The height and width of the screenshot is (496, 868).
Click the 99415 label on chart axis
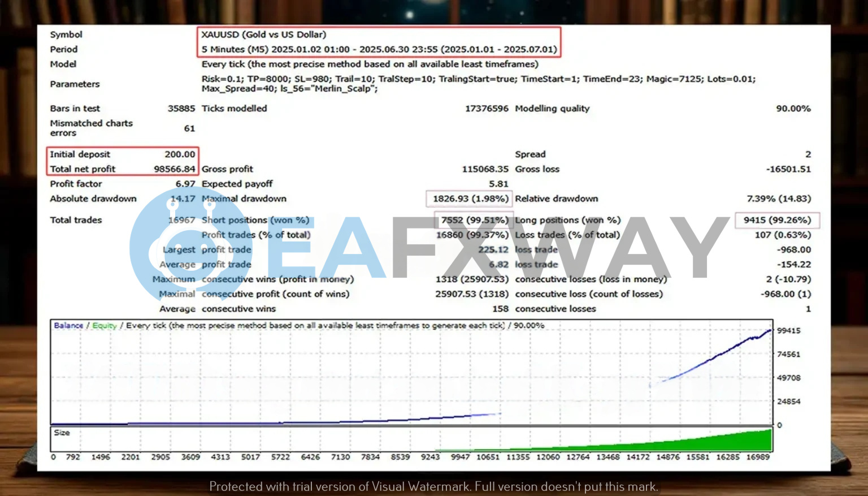tap(788, 331)
